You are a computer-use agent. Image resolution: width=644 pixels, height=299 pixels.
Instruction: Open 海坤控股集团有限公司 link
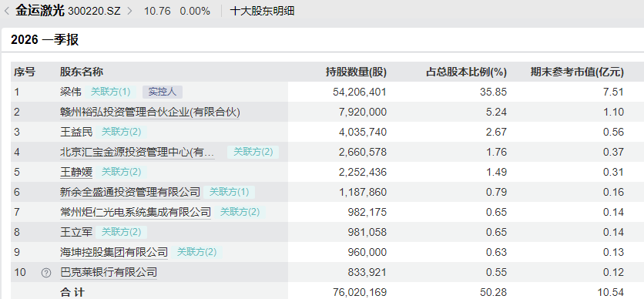point(114,252)
